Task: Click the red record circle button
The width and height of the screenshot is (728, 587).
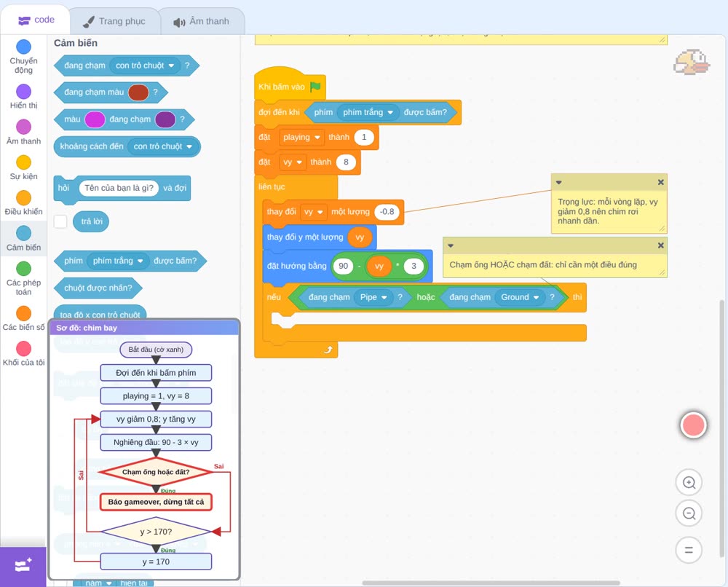Action: click(693, 425)
